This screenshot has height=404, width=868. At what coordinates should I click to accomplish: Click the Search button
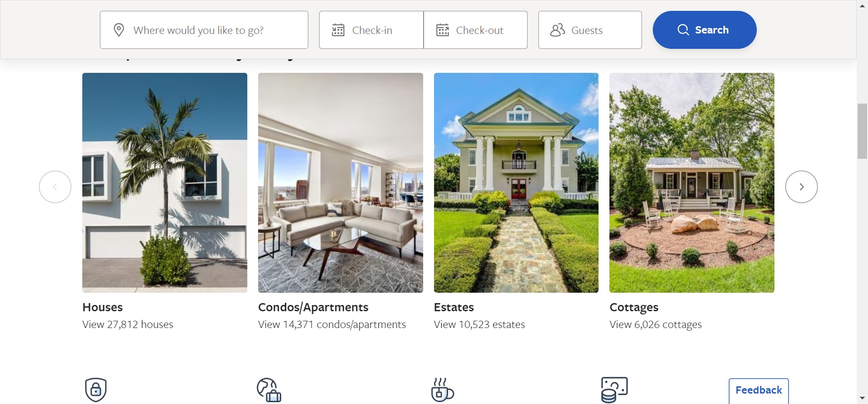click(705, 30)
